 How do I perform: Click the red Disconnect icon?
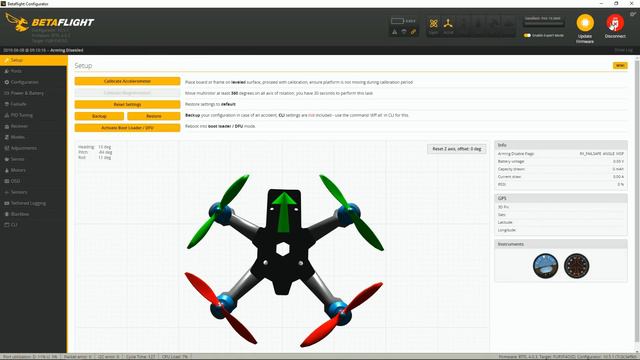coord(615,23)
